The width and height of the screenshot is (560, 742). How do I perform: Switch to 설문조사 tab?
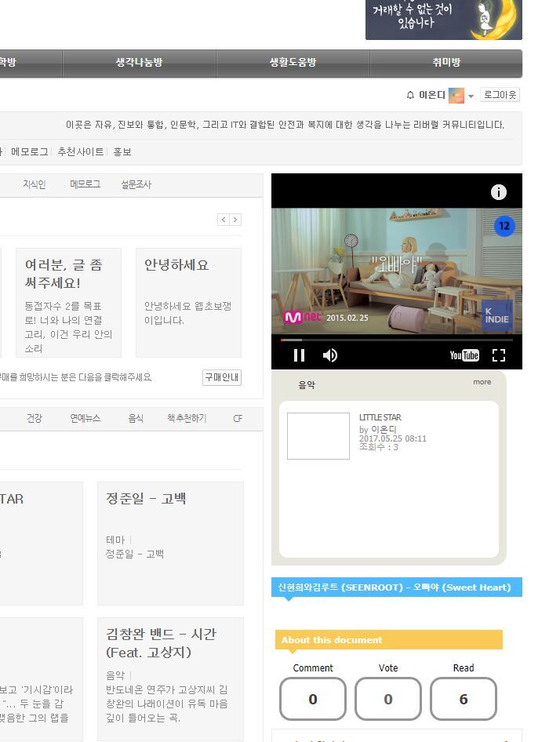[136, 184]
